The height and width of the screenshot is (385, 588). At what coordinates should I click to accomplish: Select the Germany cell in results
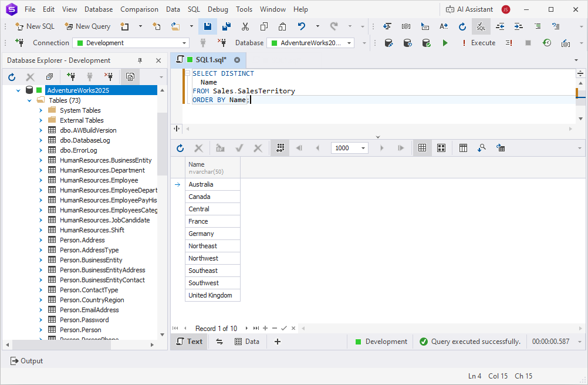212,234
